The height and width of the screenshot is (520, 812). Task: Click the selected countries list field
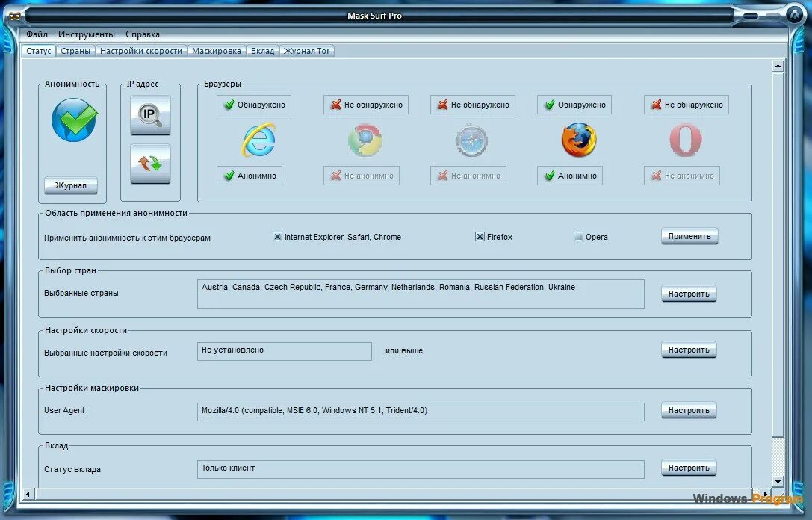point(421,294)
